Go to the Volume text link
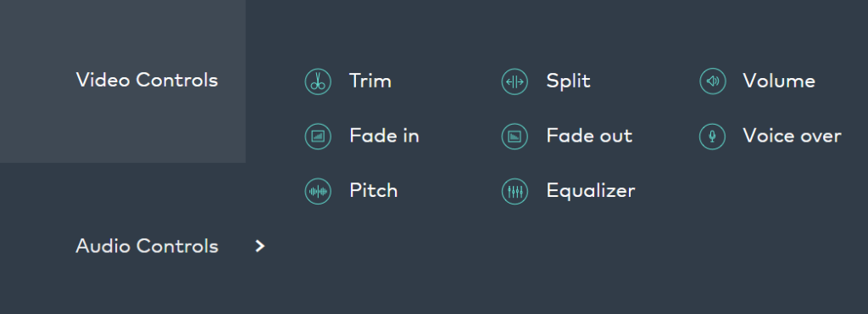 coord(779,81)
